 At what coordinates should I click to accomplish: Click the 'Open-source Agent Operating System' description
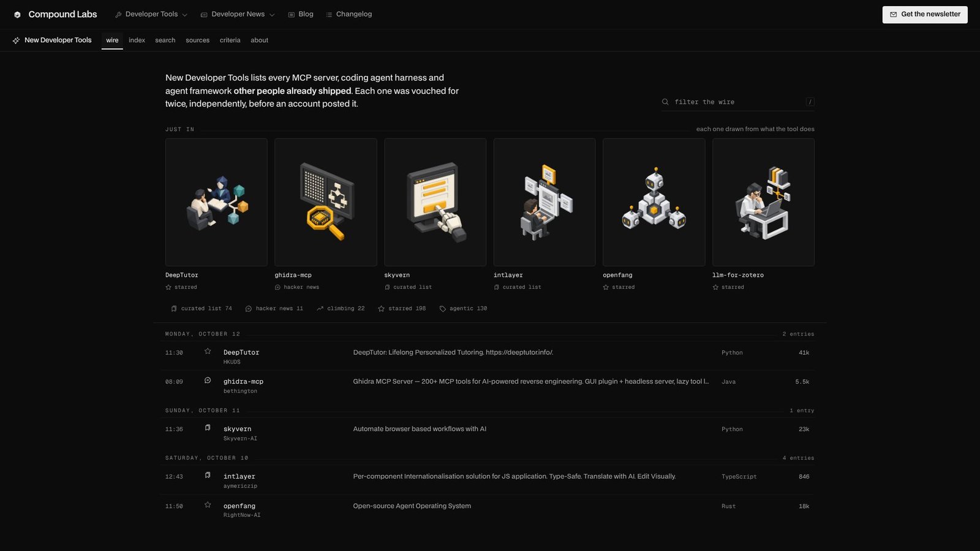412,506
